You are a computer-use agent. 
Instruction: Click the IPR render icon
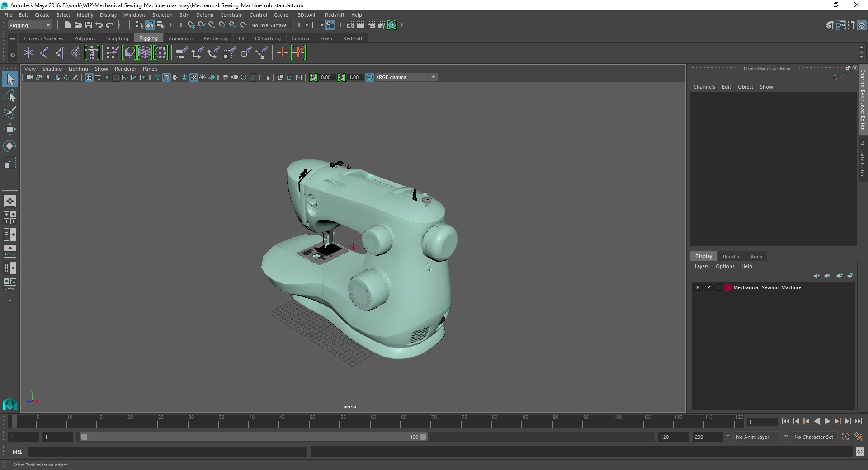(371, 25)
